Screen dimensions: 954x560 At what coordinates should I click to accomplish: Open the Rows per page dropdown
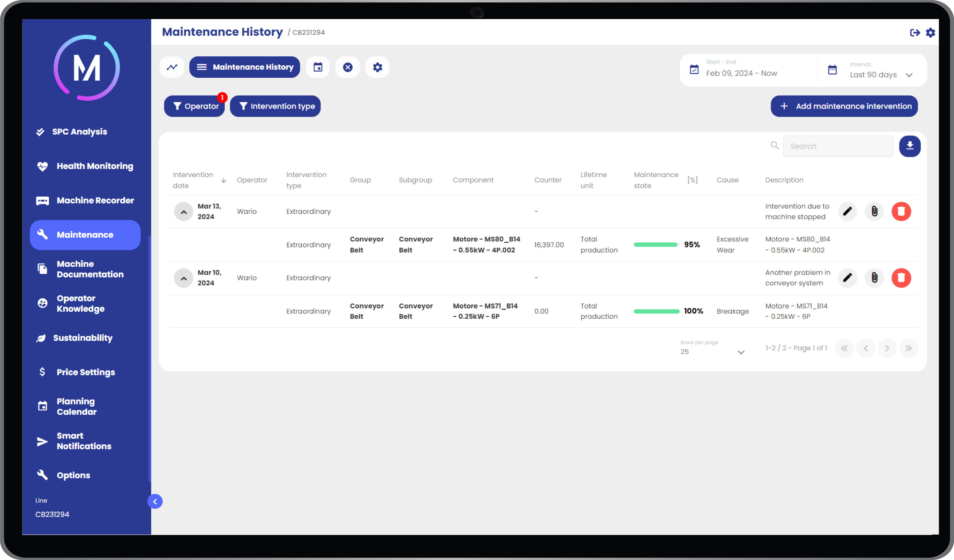(713, 348)
